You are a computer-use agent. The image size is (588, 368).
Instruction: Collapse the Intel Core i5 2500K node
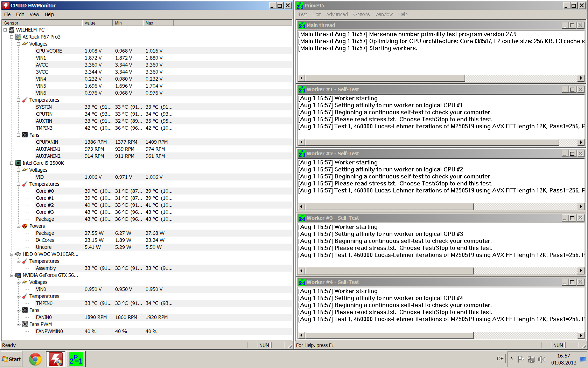point(12,163)
